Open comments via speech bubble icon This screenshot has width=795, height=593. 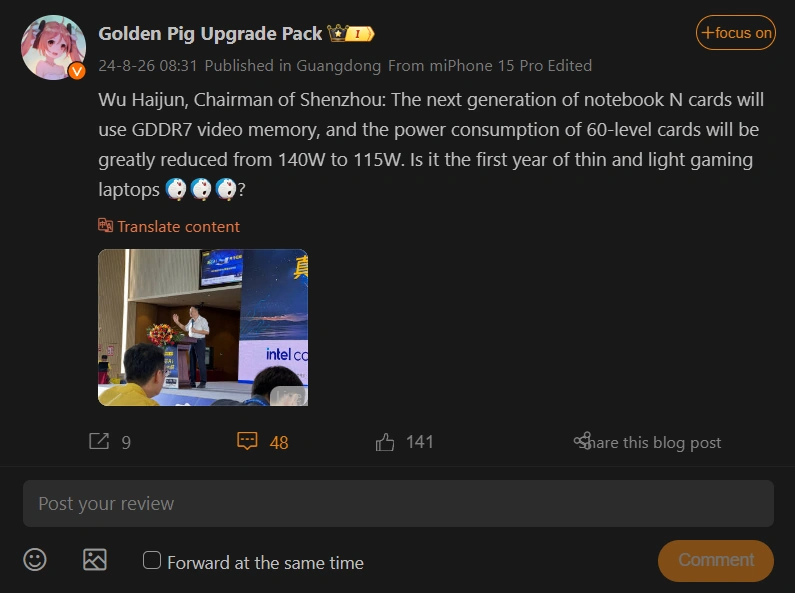247,441
